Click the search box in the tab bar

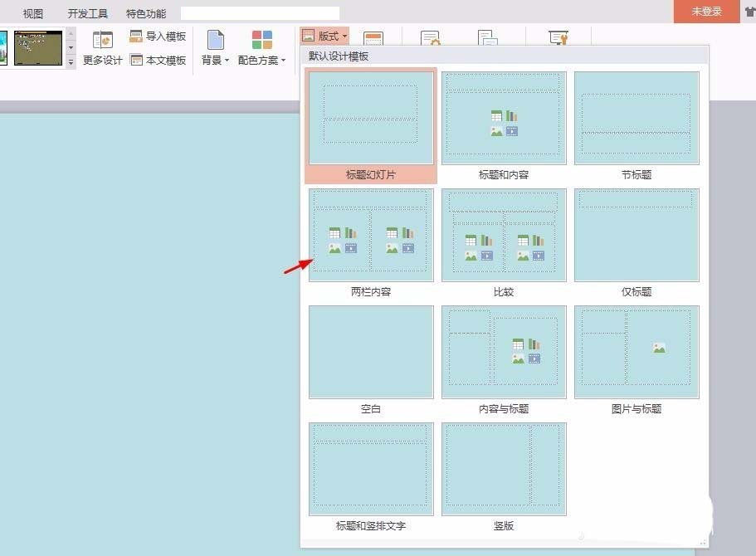[260, 13]
